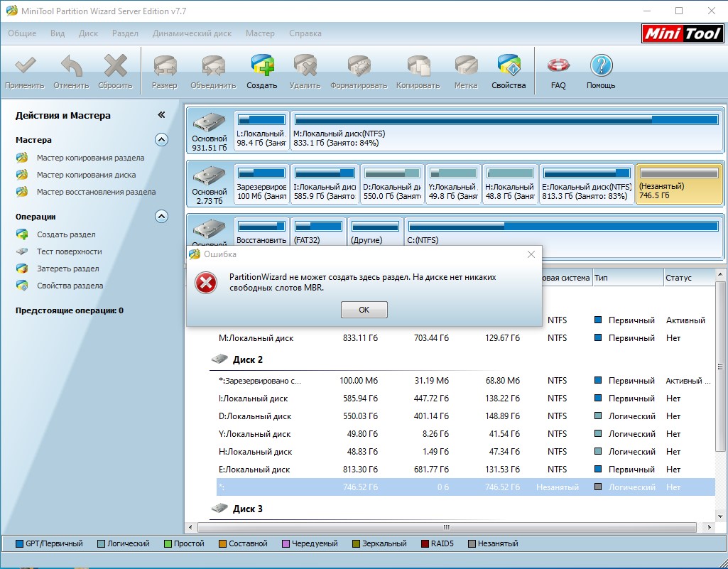Screen dimensions: 728x569
Task: Click Затереть раздел operation
Action: (x=67, y=269)
